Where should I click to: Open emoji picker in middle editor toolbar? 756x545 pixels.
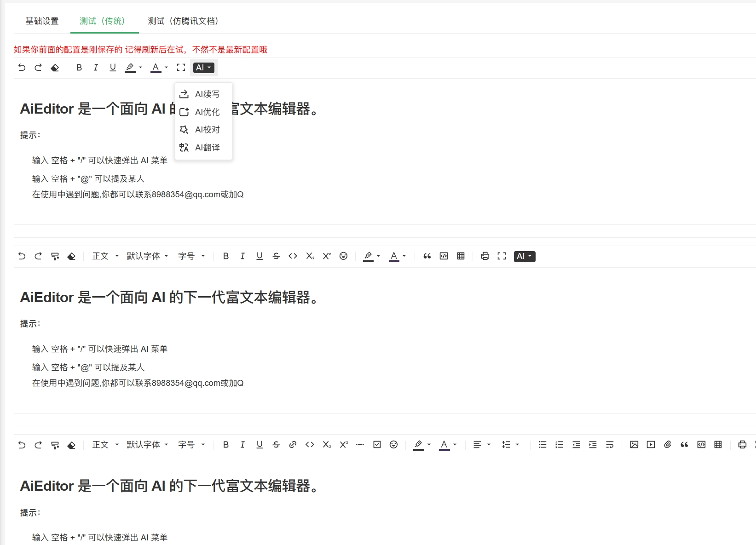[343, 256]
